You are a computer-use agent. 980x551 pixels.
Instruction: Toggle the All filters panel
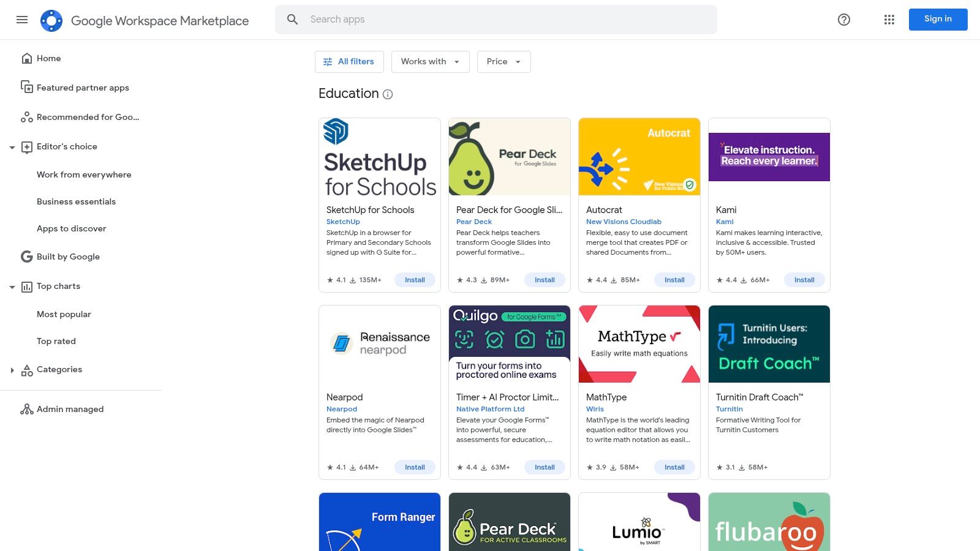[349, 61]
